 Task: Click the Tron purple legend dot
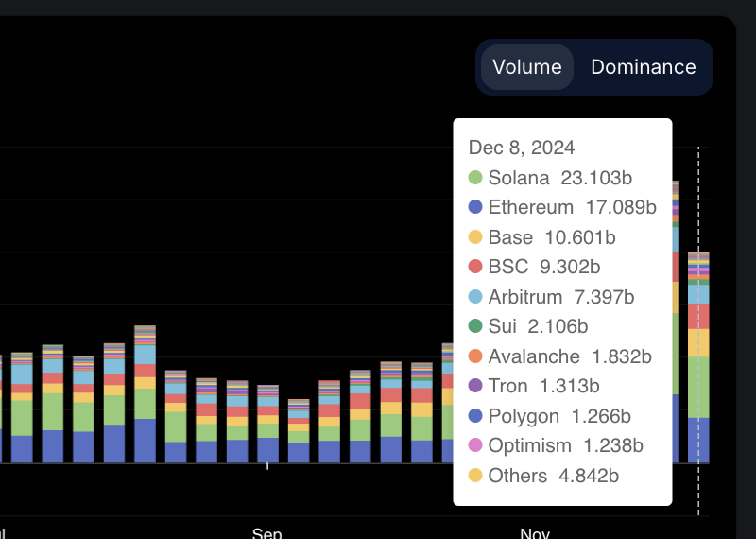click(475, 386)
